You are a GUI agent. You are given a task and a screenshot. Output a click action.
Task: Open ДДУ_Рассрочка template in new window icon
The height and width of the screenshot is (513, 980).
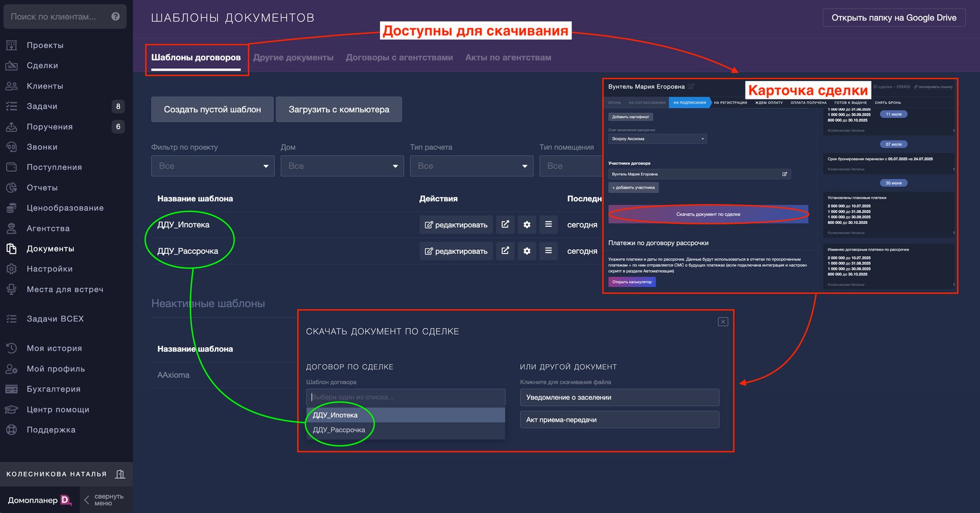[x=505, y=251]
